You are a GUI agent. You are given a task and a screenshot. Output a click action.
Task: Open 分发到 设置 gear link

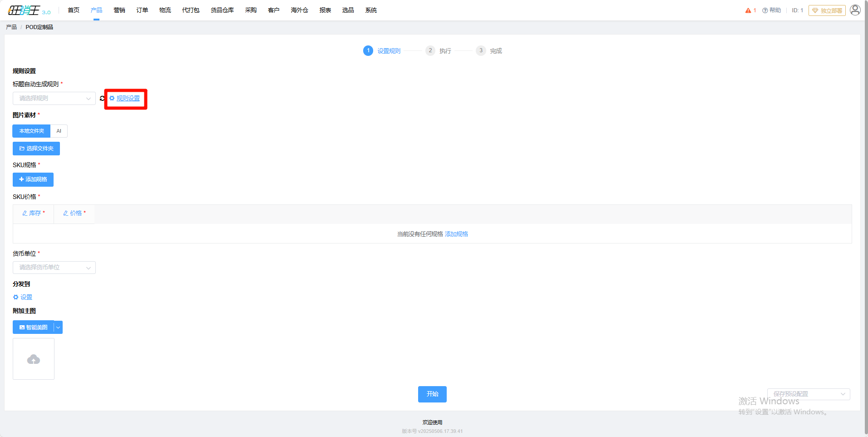pos(23,297)
